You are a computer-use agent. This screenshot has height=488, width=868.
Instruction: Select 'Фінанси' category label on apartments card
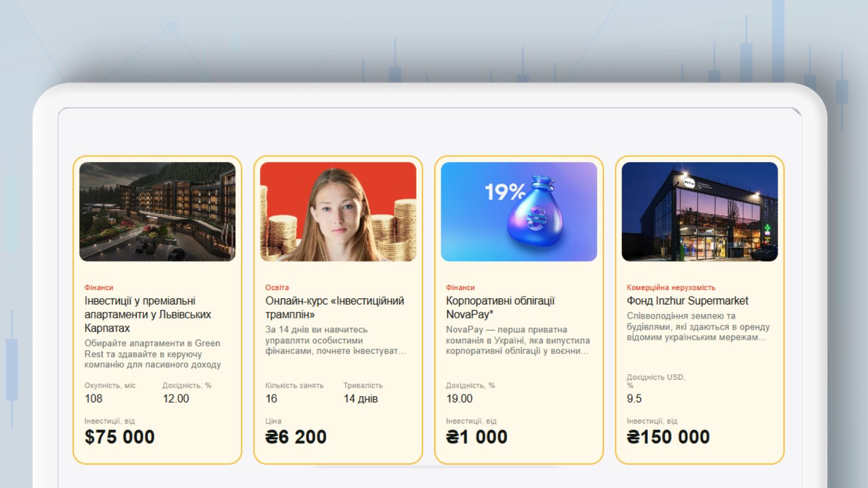[x=99, y=287]
